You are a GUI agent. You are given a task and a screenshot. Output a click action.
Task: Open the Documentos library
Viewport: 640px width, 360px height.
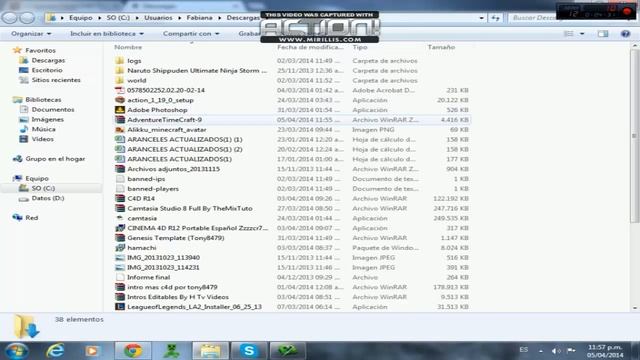[x=53, y=109]
